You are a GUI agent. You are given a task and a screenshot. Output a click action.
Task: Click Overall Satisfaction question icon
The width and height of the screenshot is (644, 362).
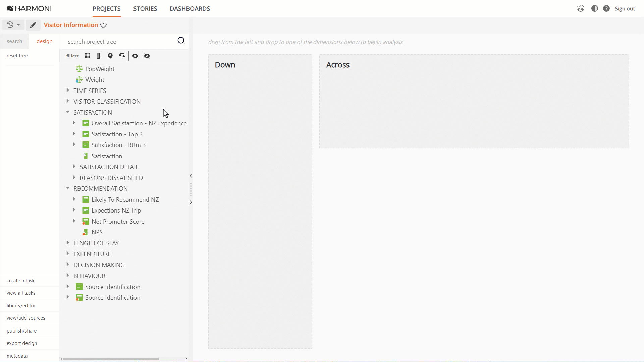click(x=86, y=123)
